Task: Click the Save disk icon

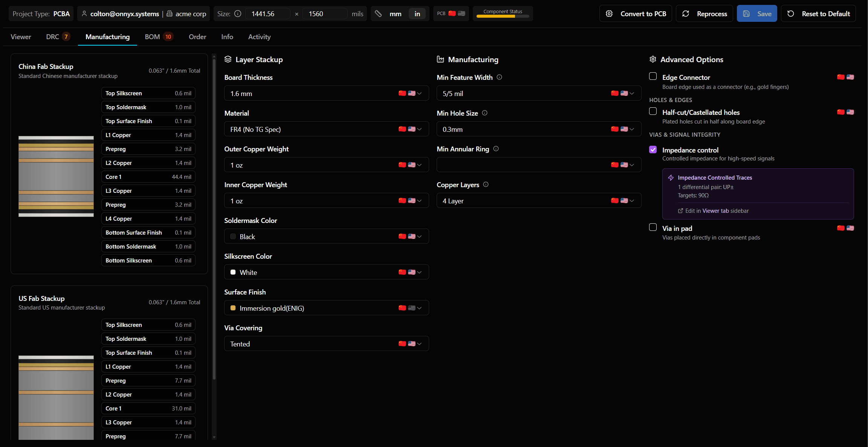Action: (746, 13)
